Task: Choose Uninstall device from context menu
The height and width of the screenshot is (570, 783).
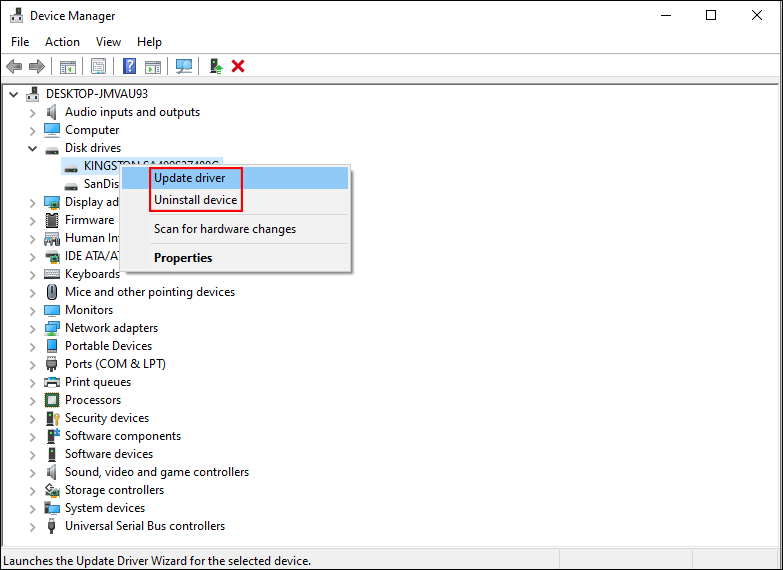Action: coord(235,200)
